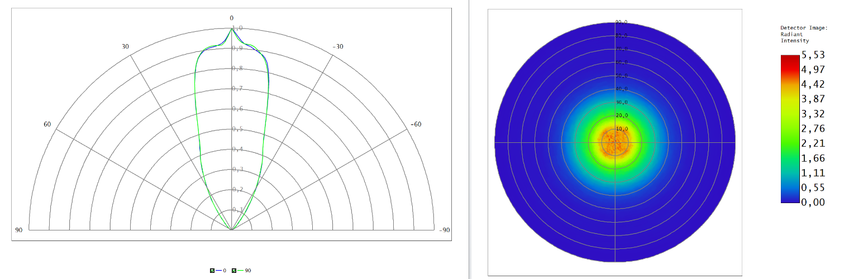Viewport: 868px width, 279px height.
Task: Click the legend label 90 beside green line
Action: pyautogui.click(x=248, y=271)
